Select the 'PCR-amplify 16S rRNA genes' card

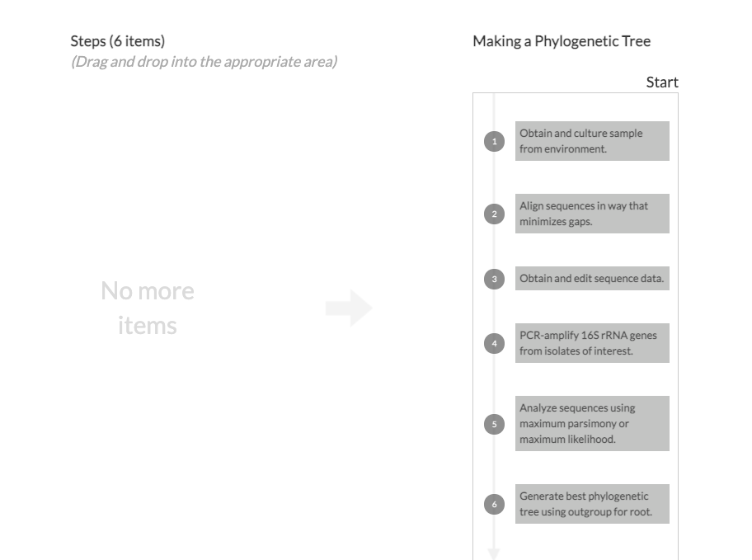[592, 343]
